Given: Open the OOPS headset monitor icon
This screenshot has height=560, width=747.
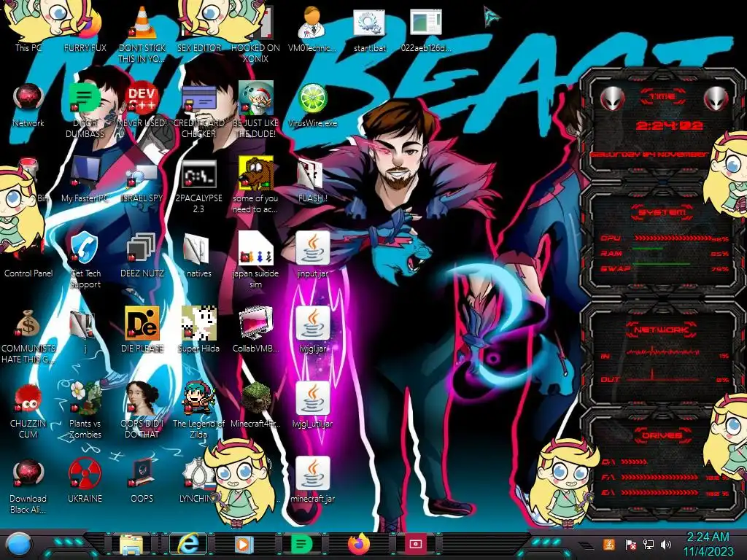Looking at the screenshot, I should tap(142, 473).
